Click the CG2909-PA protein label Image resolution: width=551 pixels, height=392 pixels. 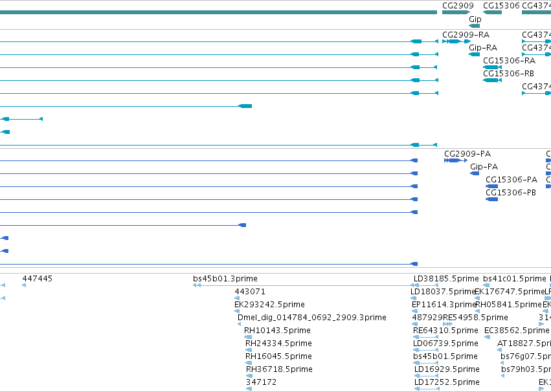point(467,154)
